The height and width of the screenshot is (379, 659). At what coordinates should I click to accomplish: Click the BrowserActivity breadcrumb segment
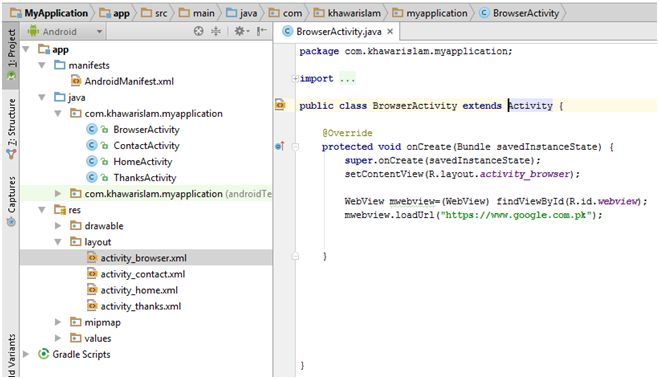[519, 13]
